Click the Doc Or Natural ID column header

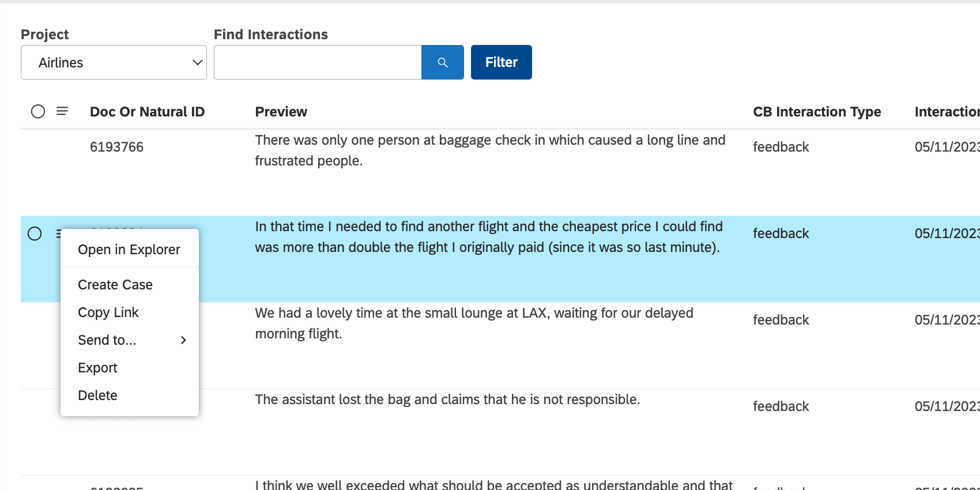(147, 112)
